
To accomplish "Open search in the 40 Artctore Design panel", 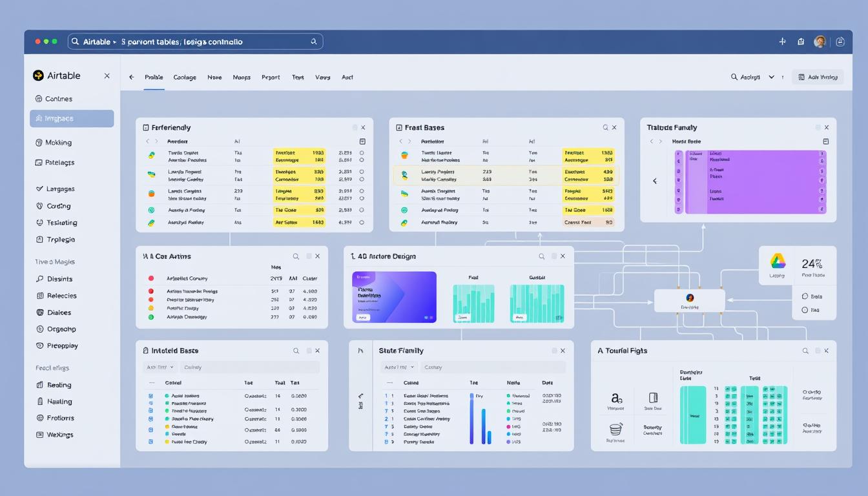I will pos(542,256).
